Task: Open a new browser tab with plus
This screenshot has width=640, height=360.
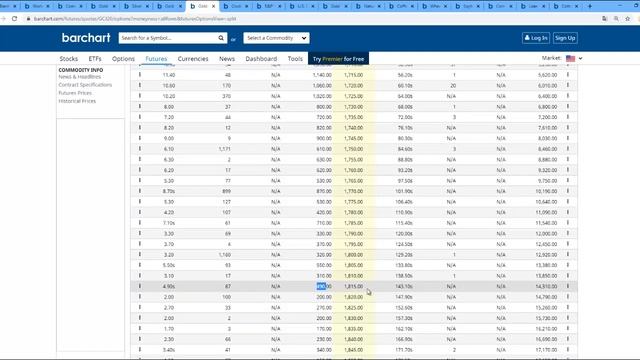Action: click(x=589, y=6)
